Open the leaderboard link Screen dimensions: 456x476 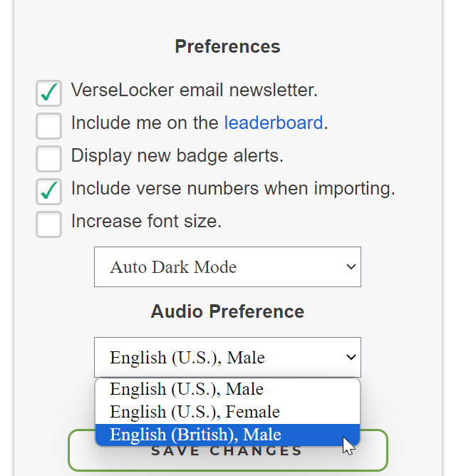point(273,123)
